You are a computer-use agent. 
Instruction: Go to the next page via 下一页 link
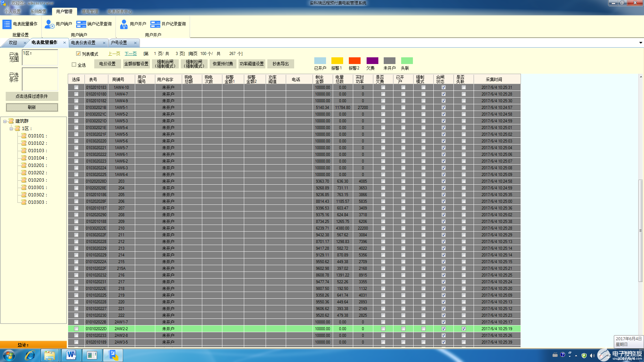(x=130, y=54)
